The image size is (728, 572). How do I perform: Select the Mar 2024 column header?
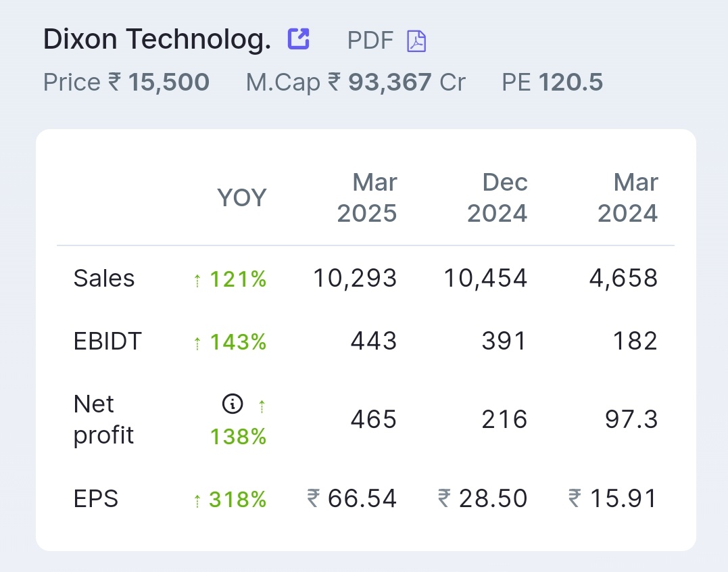[x=628, y=198]
